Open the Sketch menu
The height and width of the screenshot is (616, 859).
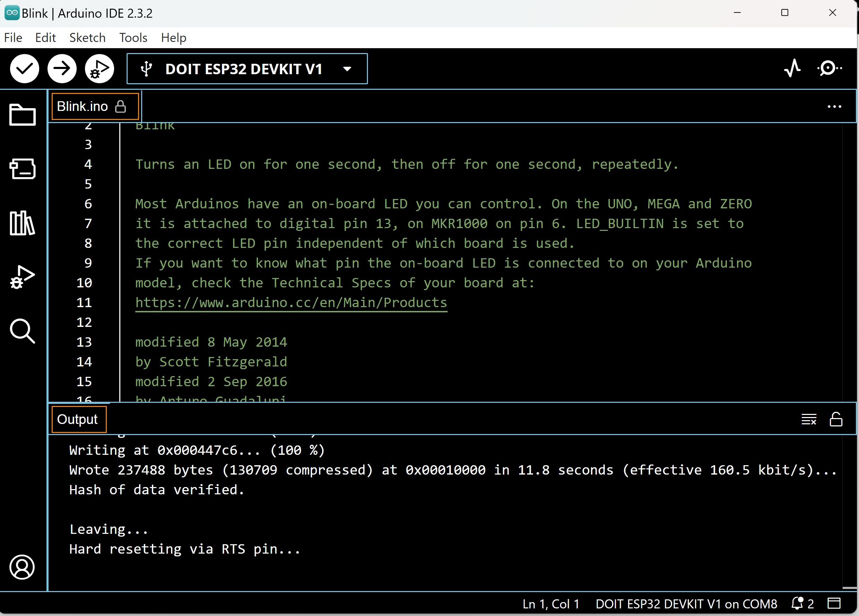click(87, 37)
